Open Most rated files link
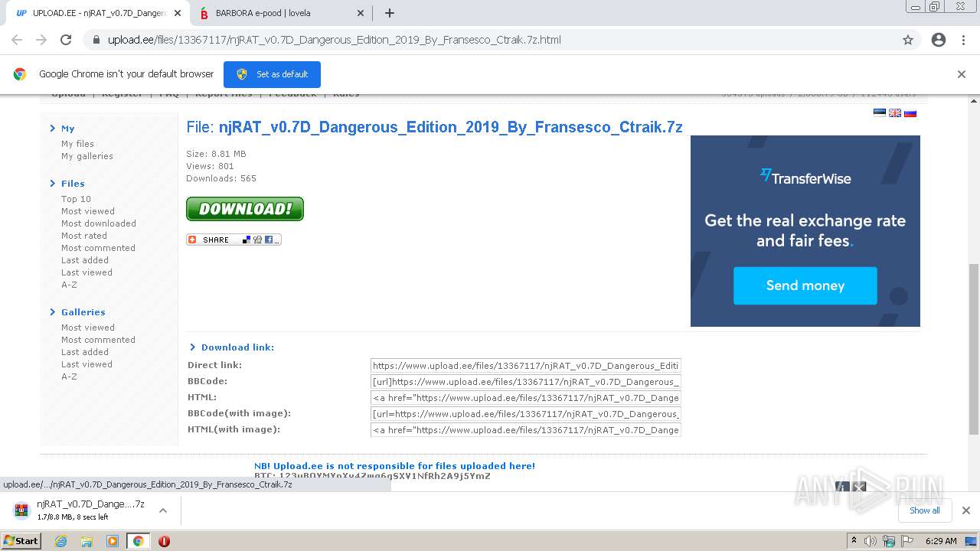The image size is (980, 551). coord(84,236)
